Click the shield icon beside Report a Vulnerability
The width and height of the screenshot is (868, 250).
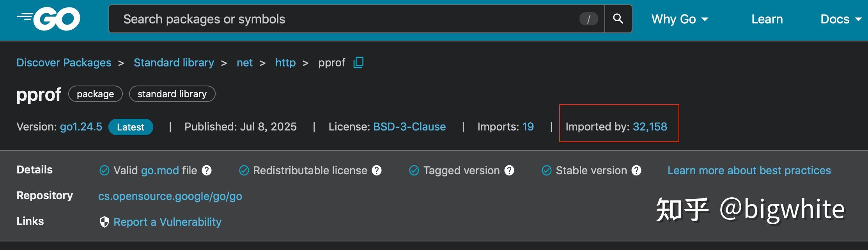[104, 222]
